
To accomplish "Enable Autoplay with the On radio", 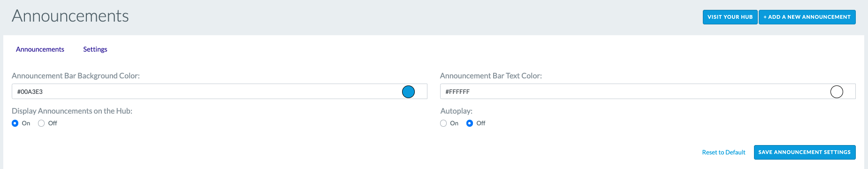I will [443, 123].
